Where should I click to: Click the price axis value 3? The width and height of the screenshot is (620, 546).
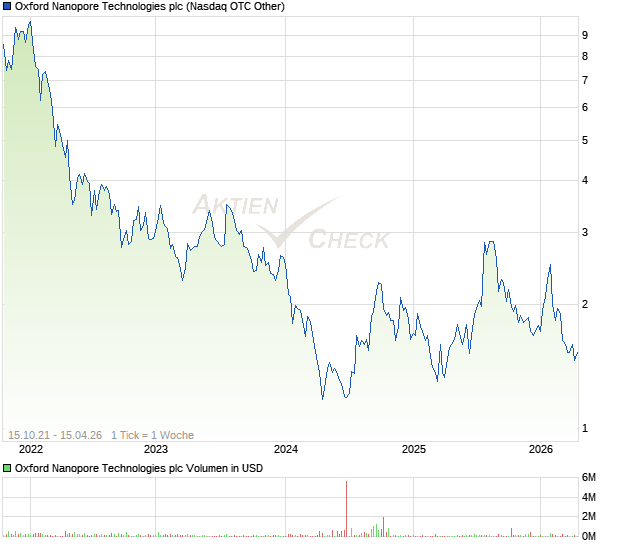pos(585,232)
